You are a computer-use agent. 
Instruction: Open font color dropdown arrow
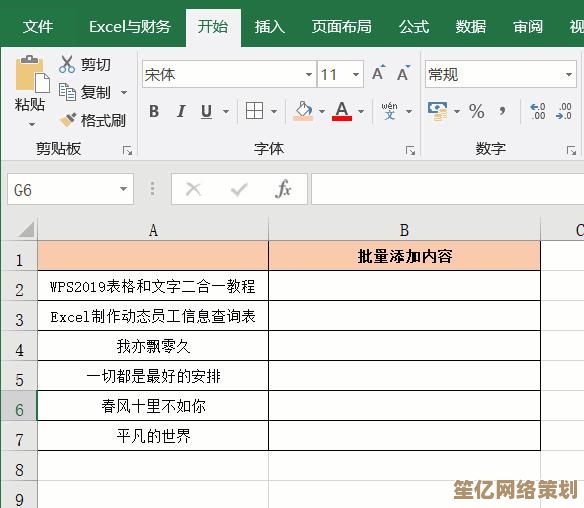point(361,111)
